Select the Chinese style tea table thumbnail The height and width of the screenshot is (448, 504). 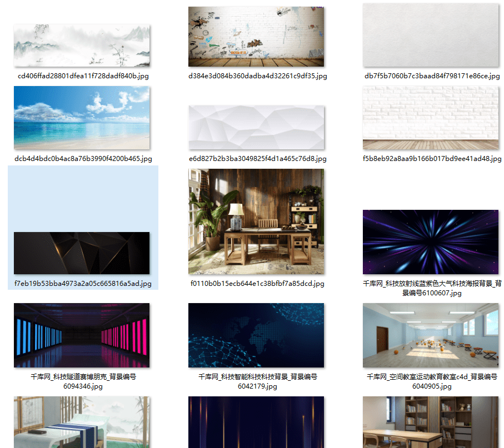[82, 422]
